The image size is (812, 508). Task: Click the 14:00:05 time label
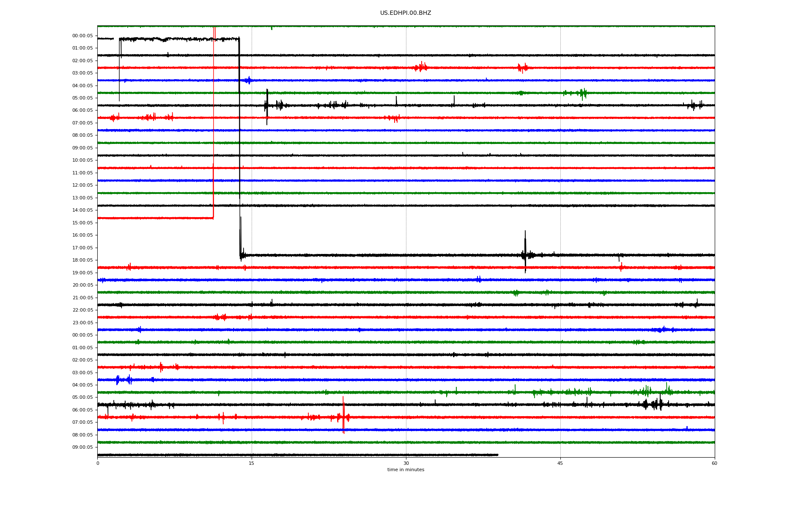pos(82,210)
